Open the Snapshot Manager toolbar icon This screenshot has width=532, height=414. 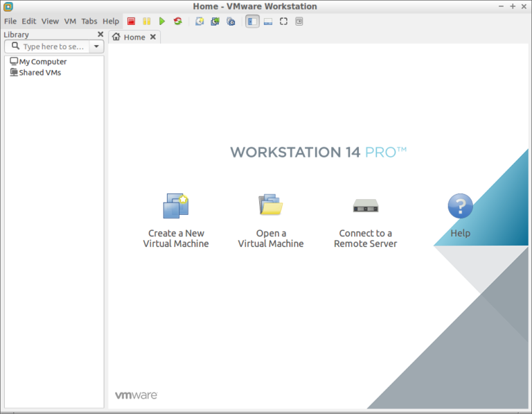(231, 21)
